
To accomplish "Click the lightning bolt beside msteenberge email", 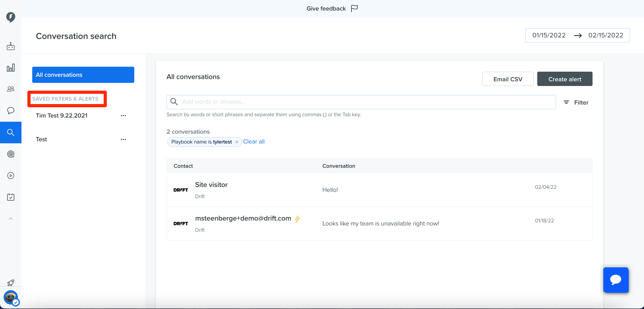I will [297, 219].
